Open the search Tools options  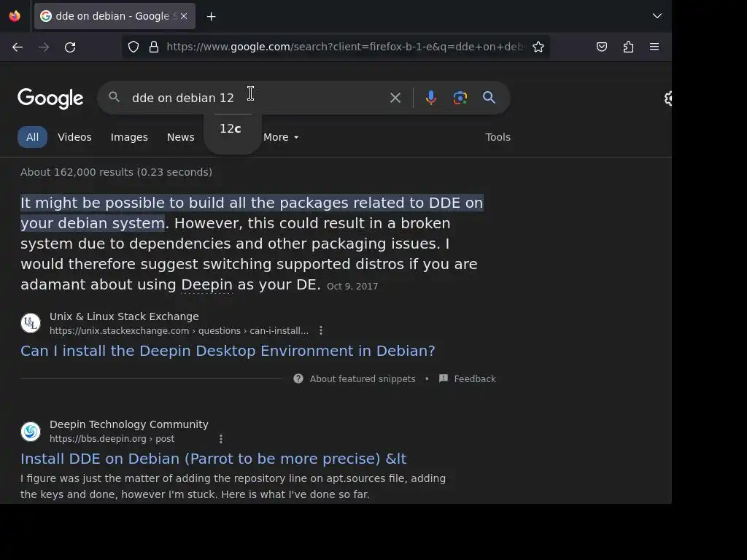(x=498, y=137)
